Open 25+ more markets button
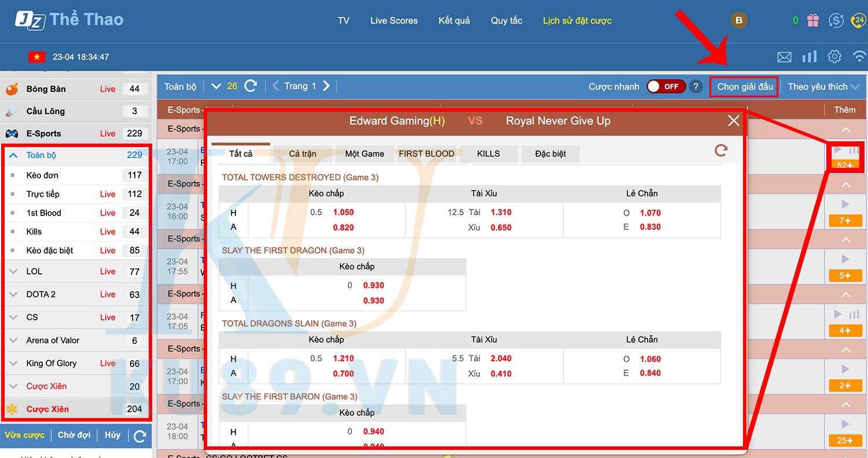The width and height of the screenshot is (868, 458). click(845, 441)
